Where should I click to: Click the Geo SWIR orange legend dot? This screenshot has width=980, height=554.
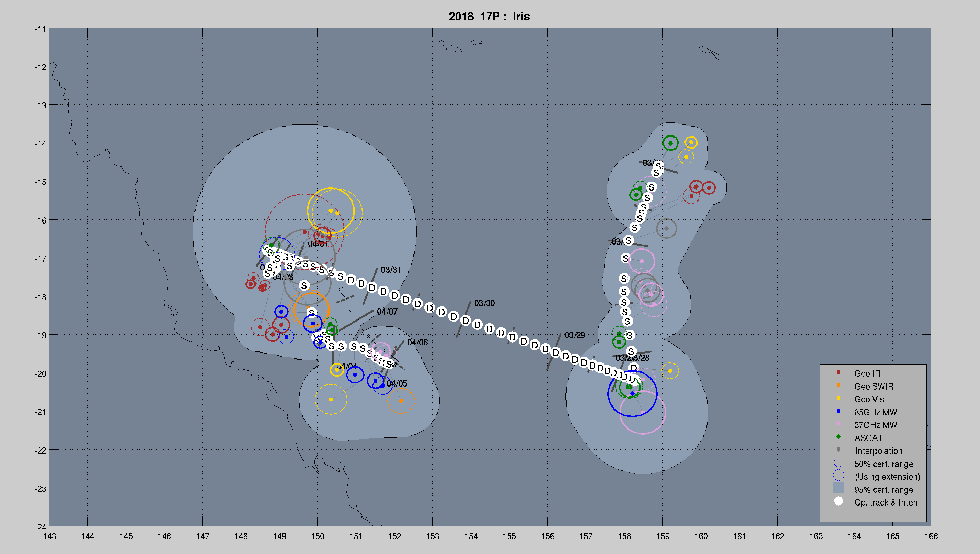click(838, 385)
